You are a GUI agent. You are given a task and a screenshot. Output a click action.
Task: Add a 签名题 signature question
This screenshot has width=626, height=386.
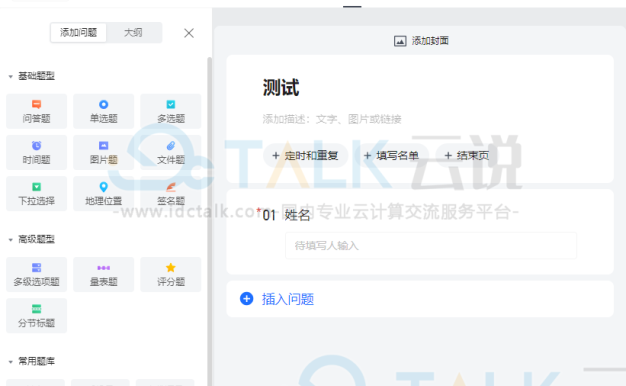(x=170, y=194)
